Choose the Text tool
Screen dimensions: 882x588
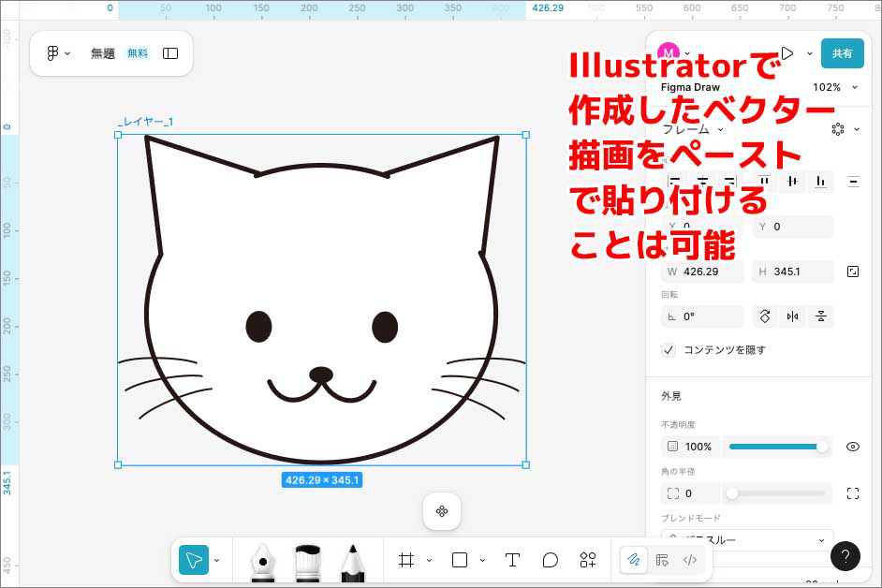(x=512, y=560)
